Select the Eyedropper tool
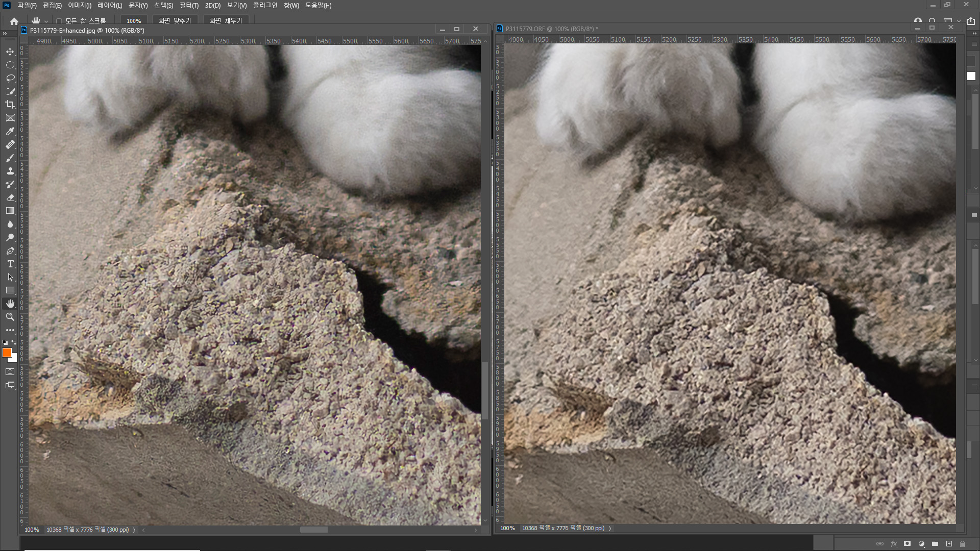The width and height of the screenshot is (980, 551). [x=10, y=131]
